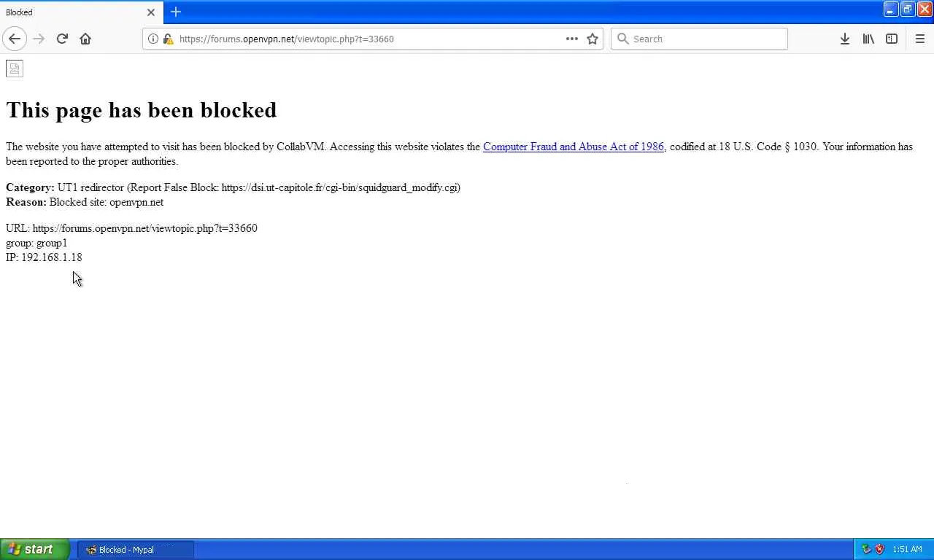Go back to the previous page
The image size is (934, 560).
click(15, 39)
